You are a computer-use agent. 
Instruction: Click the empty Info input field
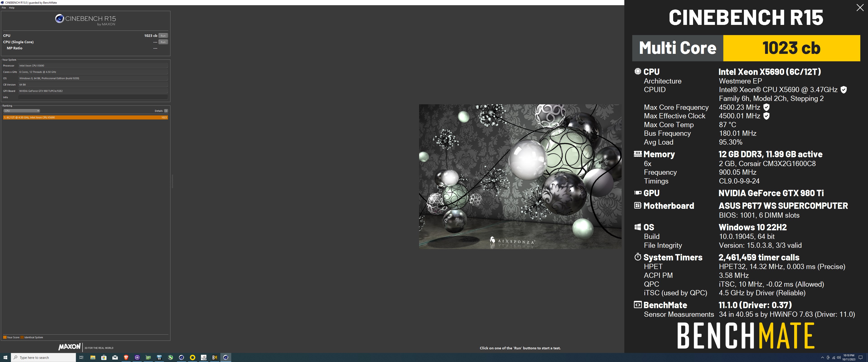coord(93,97)
